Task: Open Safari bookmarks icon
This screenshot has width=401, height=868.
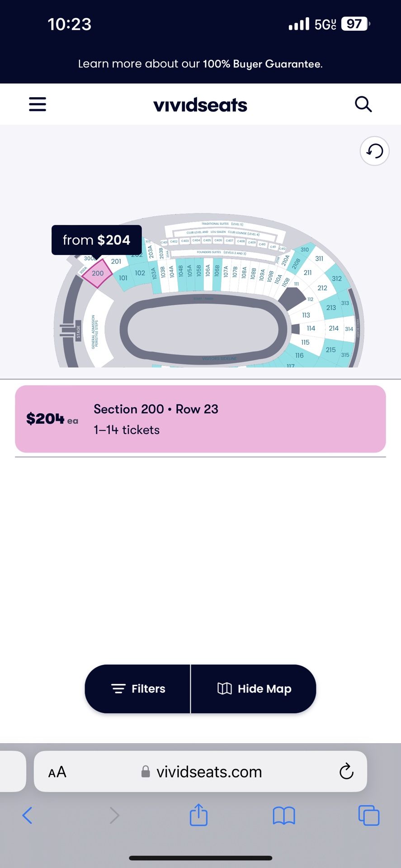Action: click(x=284, y=816)
